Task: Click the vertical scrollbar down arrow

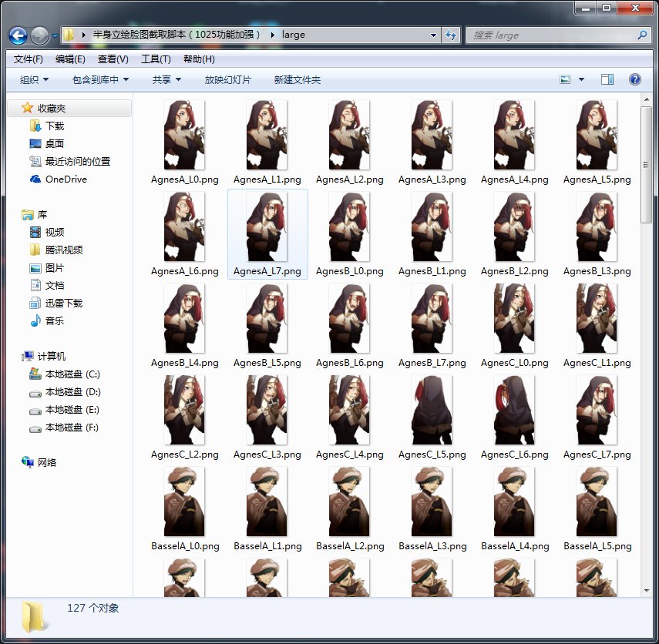Action: tap(647, 591)
